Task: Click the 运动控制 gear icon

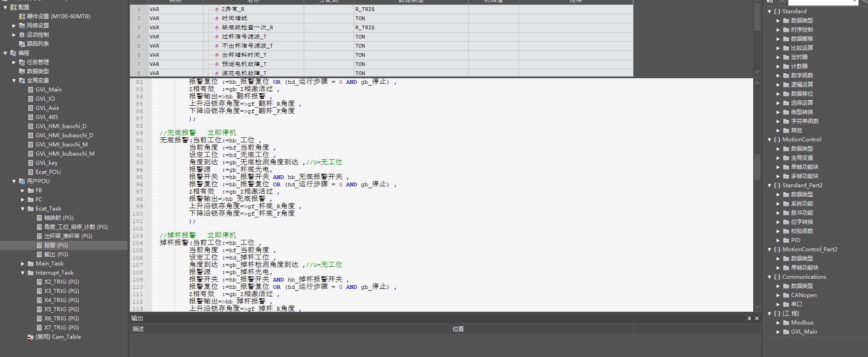Action: [x=22, y=35]
